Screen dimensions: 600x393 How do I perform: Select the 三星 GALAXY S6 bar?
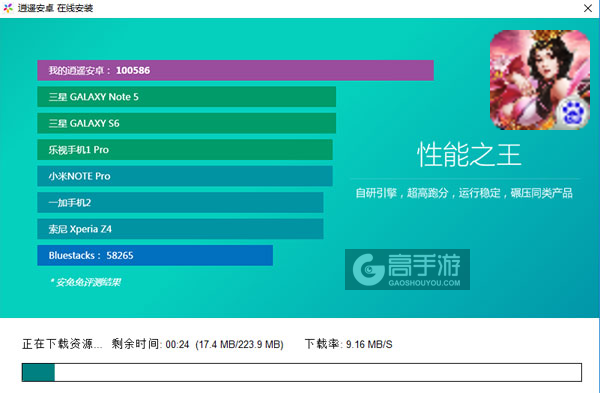[x=186, y=123]
